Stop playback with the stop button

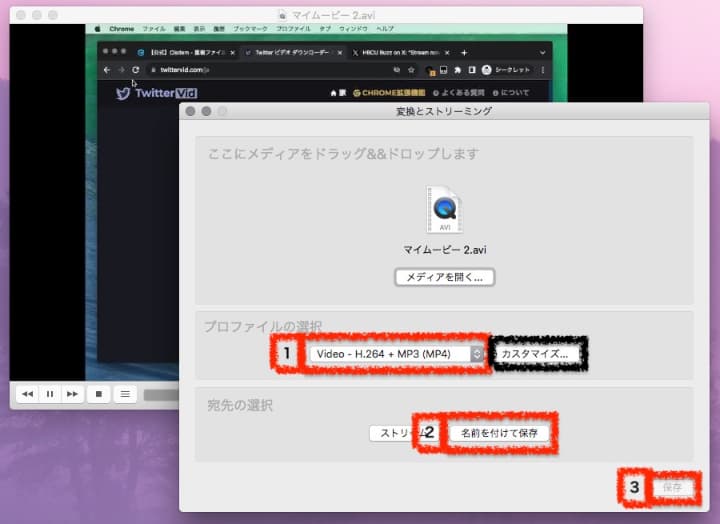[x=99, y=394]
